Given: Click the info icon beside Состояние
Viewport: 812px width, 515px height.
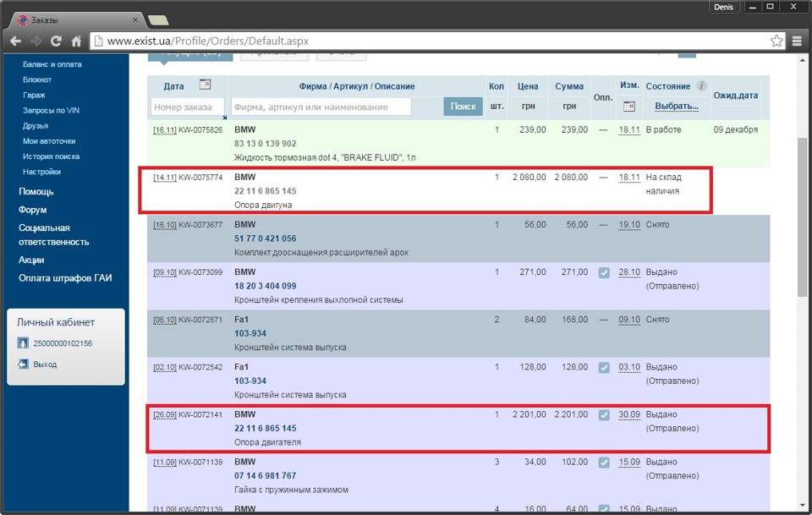Looking at the screenshot, I should (x=701, y=86).
